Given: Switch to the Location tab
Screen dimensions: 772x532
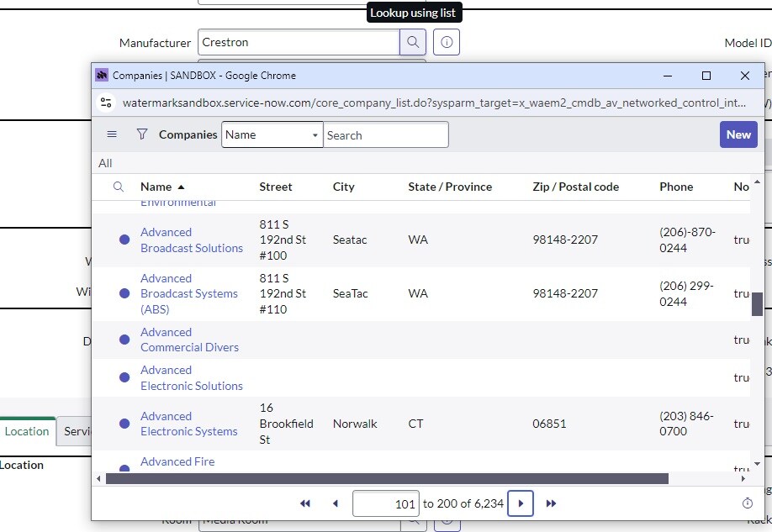Looking at the screenshot, I should click(27, 432).
